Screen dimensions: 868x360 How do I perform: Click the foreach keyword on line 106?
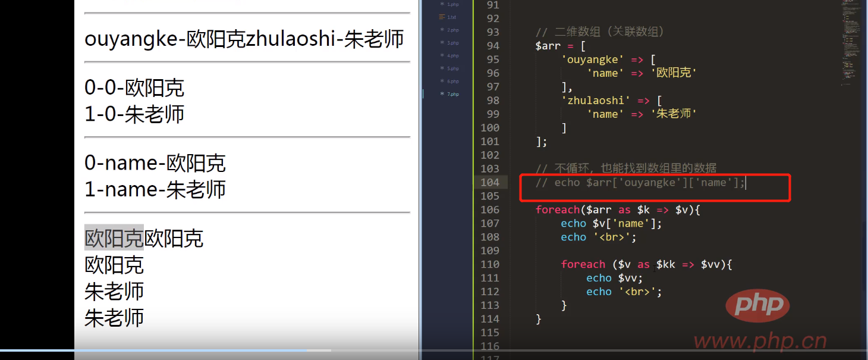coord(557,209)
